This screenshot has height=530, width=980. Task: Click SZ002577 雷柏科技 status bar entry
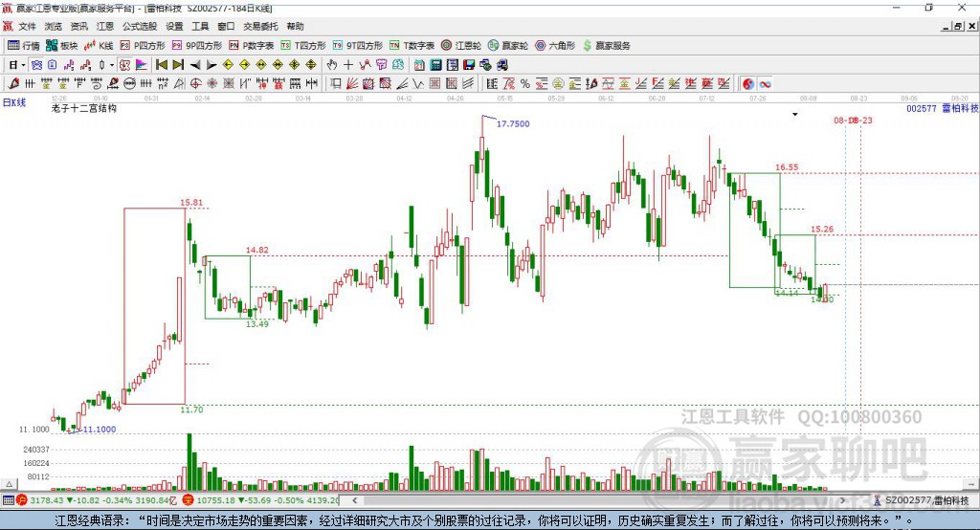[922, 500]
